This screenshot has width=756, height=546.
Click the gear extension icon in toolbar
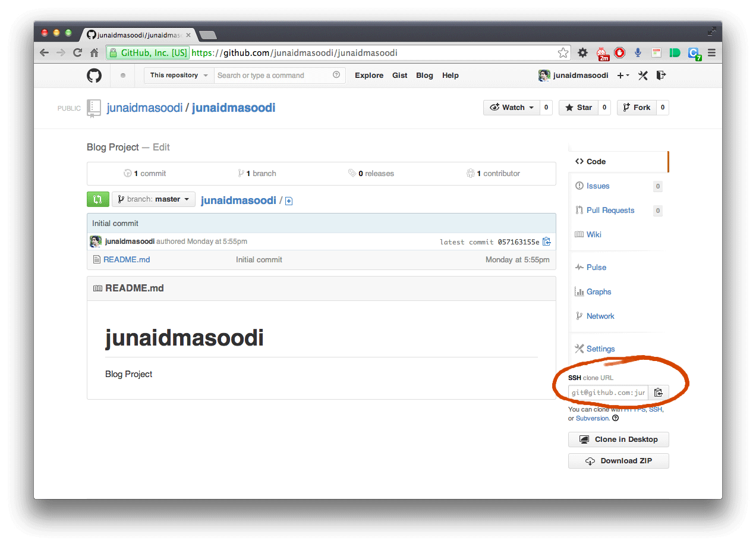click(x=582, y=53)
